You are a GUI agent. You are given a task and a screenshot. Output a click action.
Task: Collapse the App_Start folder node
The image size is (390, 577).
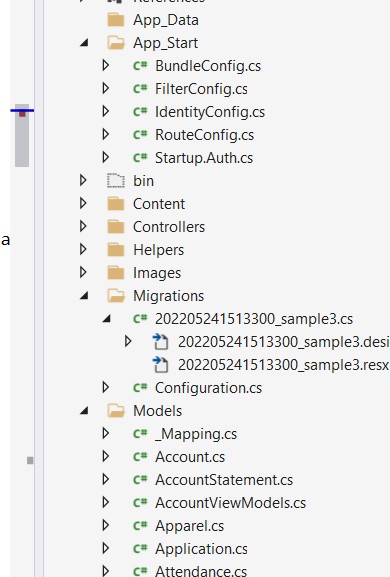coord(84,43)
